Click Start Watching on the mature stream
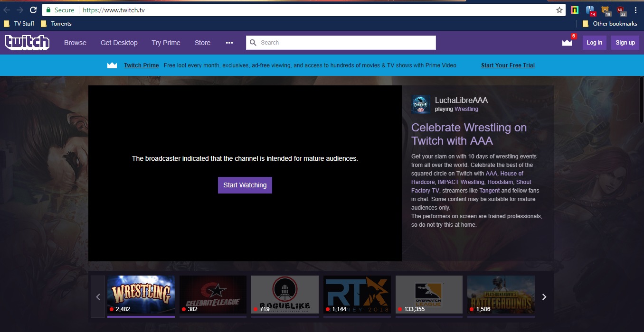 pyautogui.click(x=245, y=185)
